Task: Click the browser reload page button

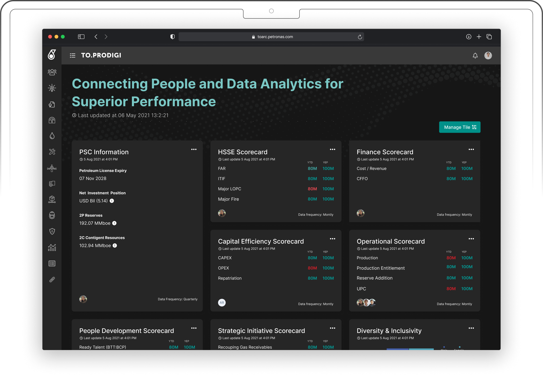Action: point(360,37)
